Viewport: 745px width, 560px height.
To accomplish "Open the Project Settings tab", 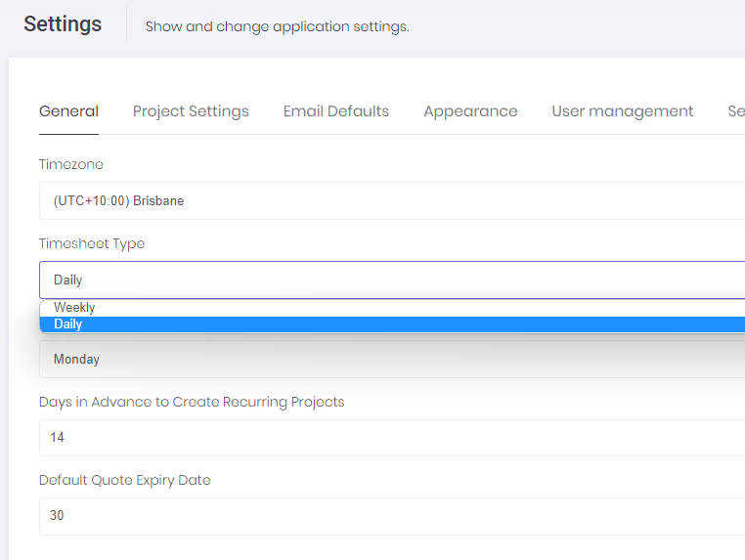I will tap(191, 111).
